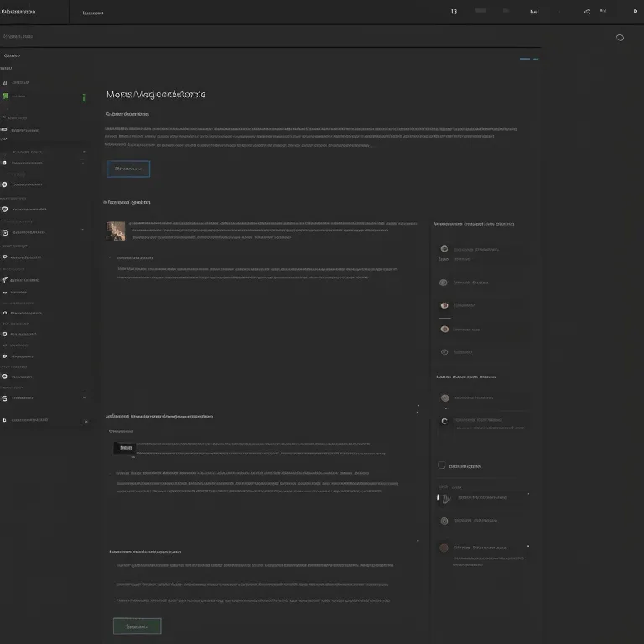Click the shield icon in the left sidebar
This screenshot has width=644, height=644.
(x=5, y=209)
